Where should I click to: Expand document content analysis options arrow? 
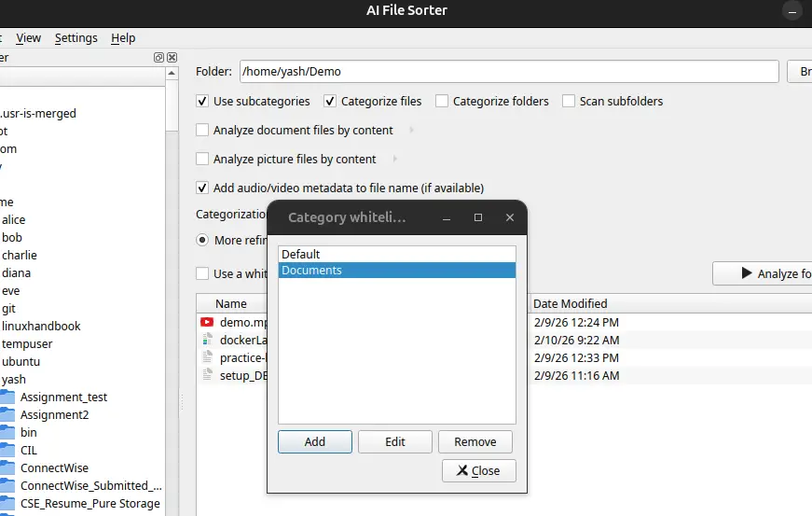[412, 130]
